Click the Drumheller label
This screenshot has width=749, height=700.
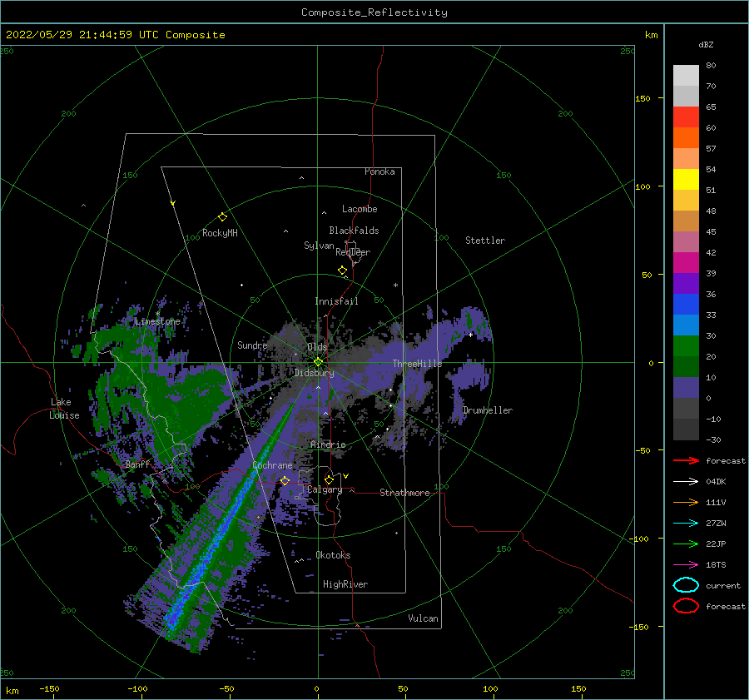point(488,410)
